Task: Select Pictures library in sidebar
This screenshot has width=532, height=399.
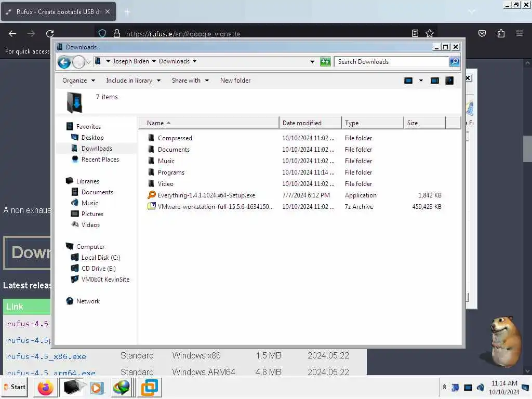Action: coord(87,214)
